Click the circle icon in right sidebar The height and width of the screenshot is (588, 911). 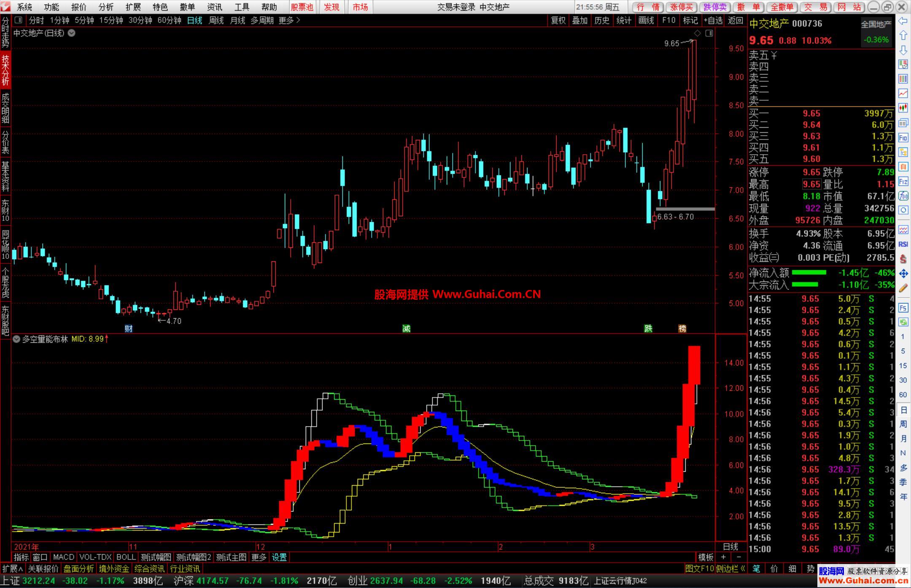pos(903,210)
